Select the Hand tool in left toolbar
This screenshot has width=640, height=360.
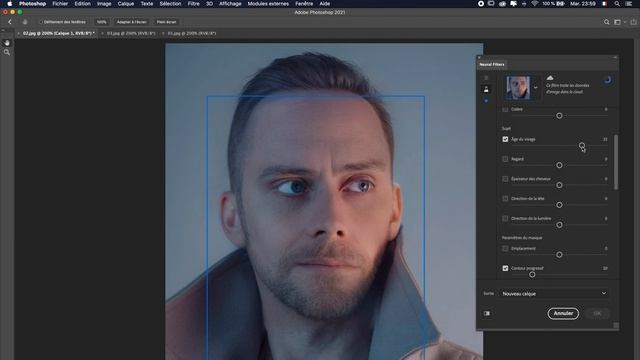7,43
